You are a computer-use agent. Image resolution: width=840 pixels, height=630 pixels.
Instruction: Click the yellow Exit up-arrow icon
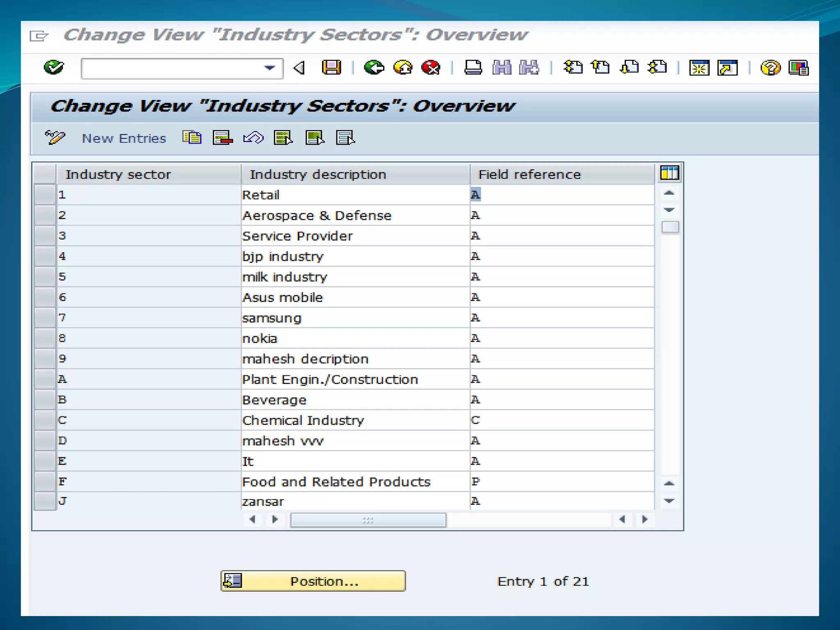pos(402,67)
